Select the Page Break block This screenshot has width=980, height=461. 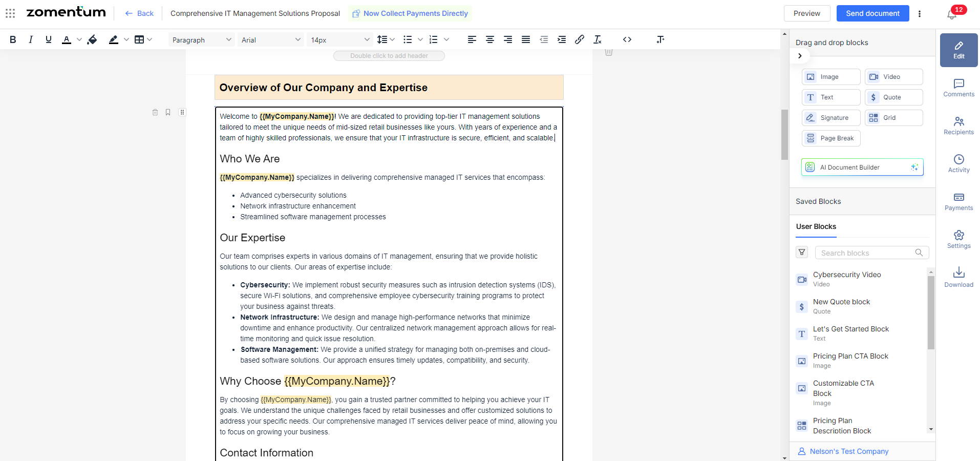(x=831, y=138)
